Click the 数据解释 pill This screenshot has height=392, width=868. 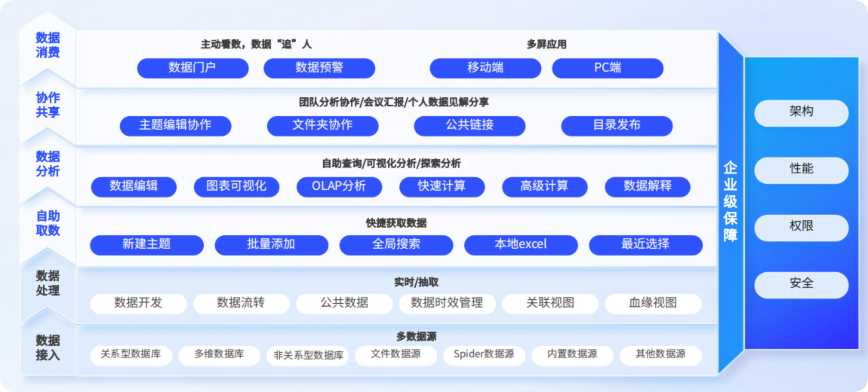point(648,187)
